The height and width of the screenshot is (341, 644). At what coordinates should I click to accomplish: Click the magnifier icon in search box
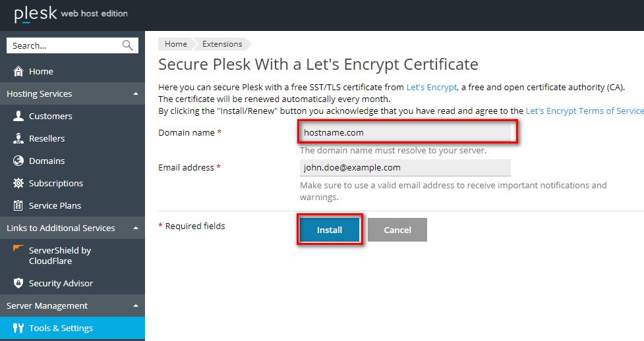click(x=128, y=45)
